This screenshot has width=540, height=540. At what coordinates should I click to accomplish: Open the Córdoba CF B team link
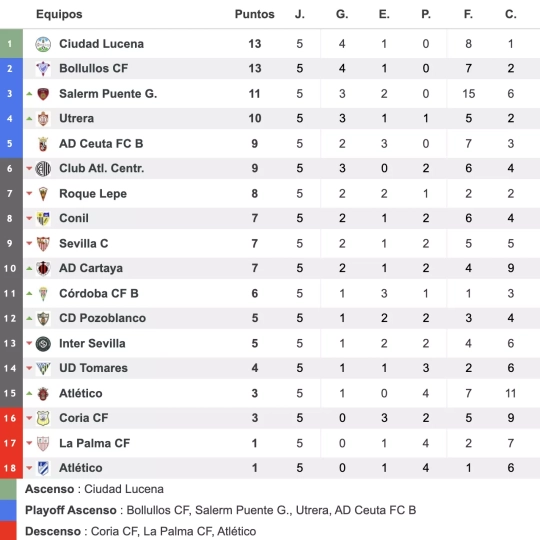(99, 293)
